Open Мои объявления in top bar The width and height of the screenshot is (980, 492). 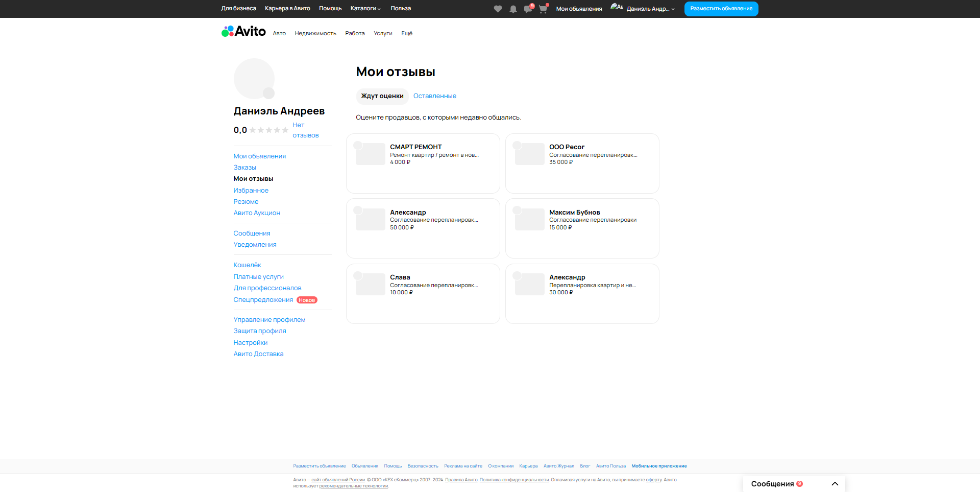point(579,9)
